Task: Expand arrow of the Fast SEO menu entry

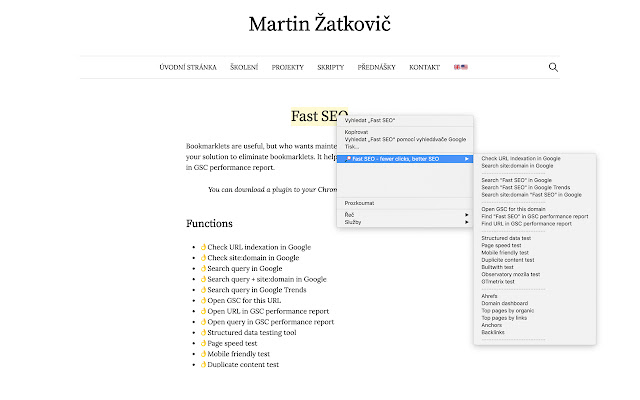Action: point(467,159)
